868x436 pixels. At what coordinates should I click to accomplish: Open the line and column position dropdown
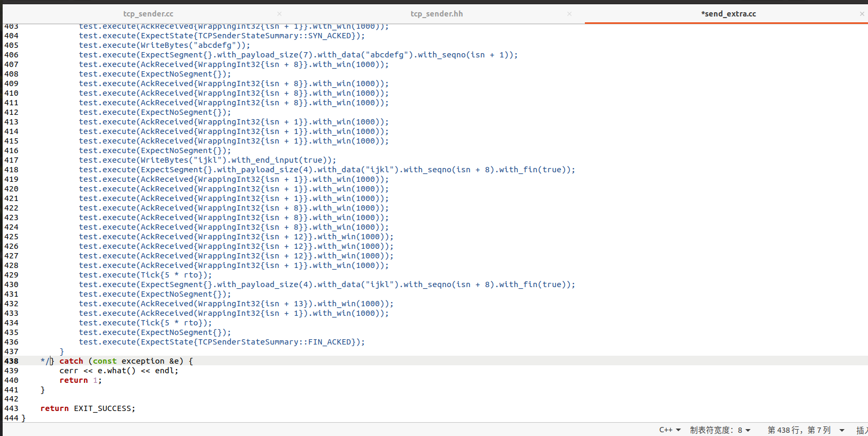[x=805, y=430]
